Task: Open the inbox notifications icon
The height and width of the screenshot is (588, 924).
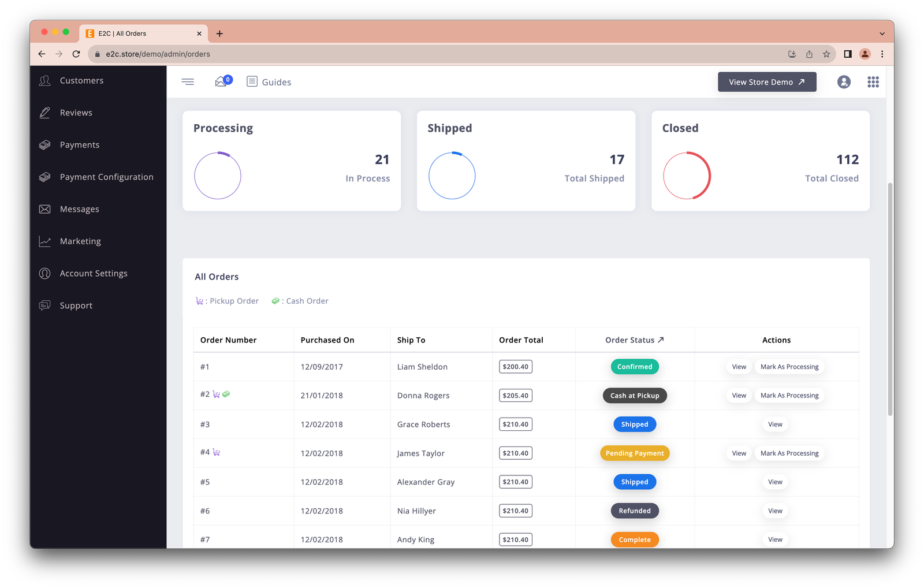Action: point(222,82)
